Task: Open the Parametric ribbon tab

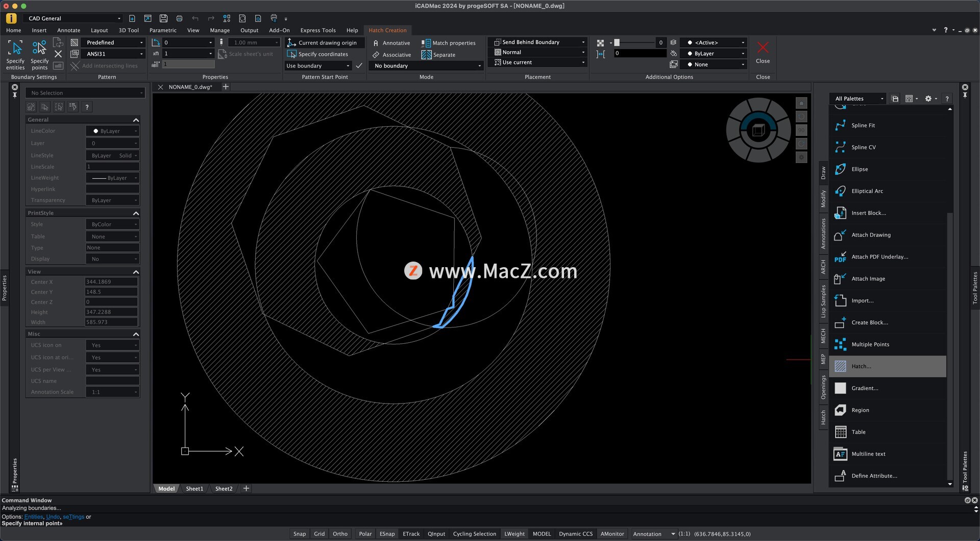Action: coord(163,30)
